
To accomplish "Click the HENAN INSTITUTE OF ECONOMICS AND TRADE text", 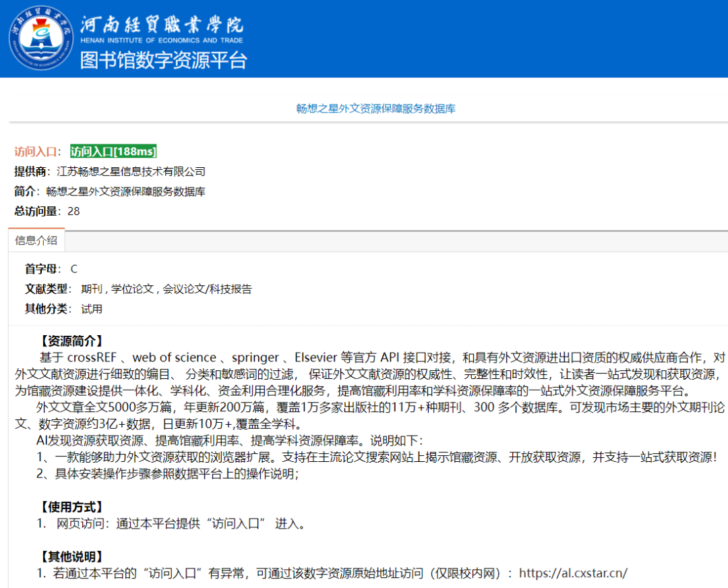I will click(x=162, y=40).
